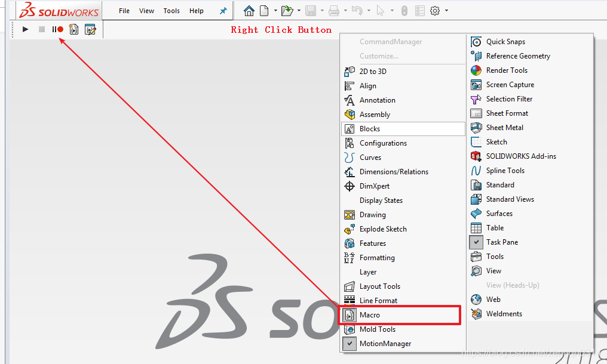Show the Formatting toolbar
This screenshot has height=364, width=607.
point(403,258)
